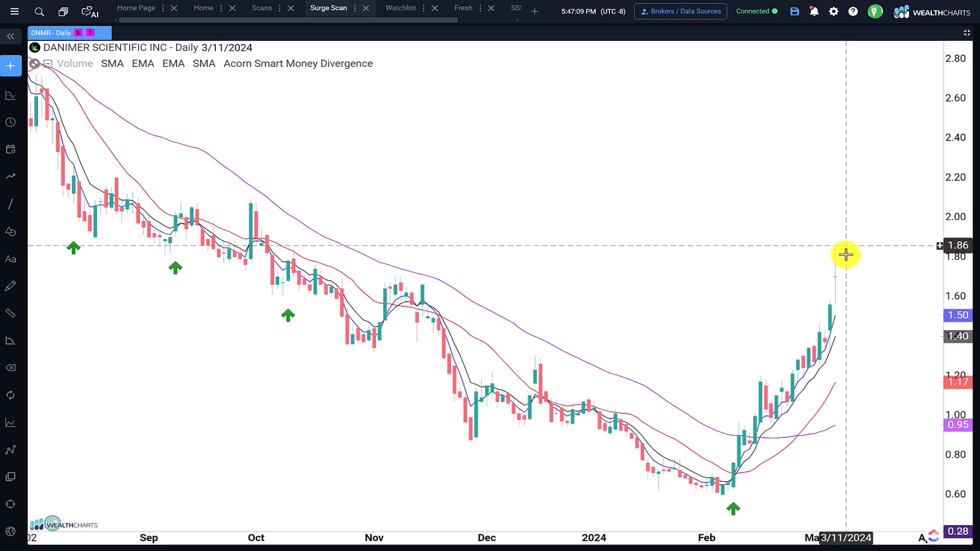Close the Home Page tab

tap(174, 8)
